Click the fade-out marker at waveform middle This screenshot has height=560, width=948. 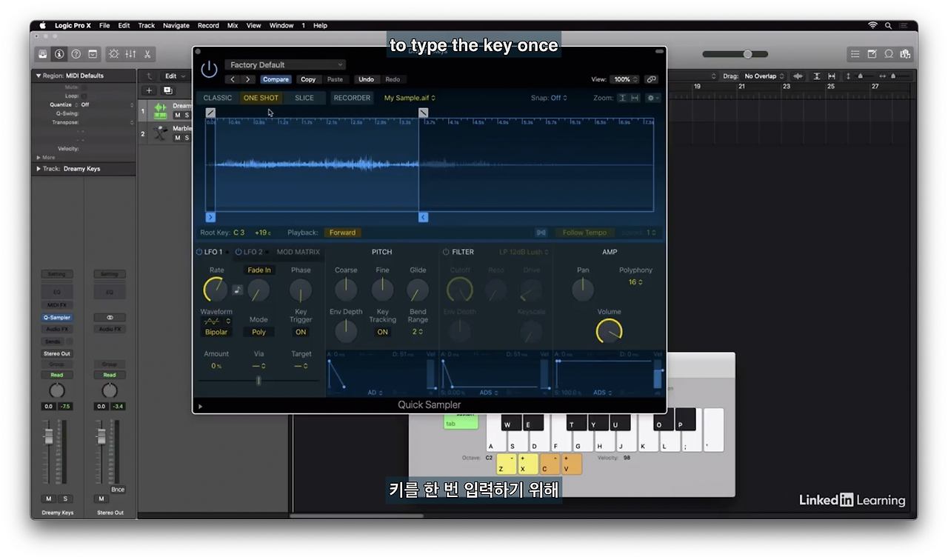(424, 113)
